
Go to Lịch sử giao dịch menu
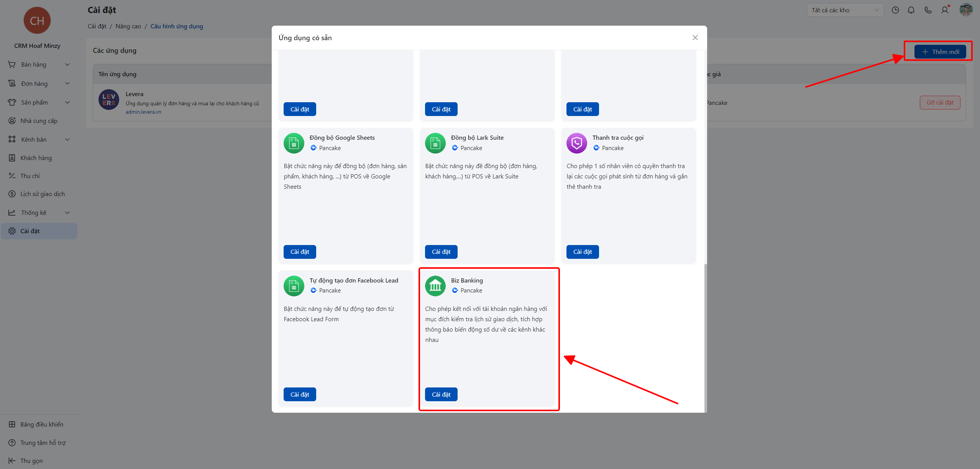[43, 194]
